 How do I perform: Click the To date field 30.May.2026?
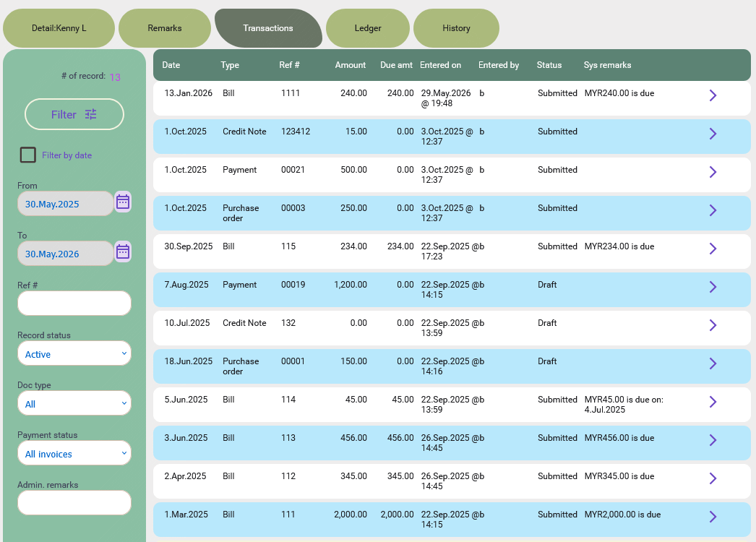point(66,254)
